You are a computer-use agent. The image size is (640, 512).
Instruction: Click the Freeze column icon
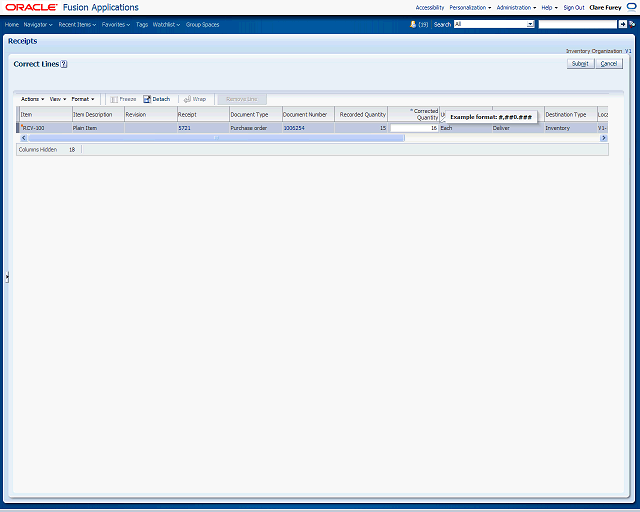point(114,99)
